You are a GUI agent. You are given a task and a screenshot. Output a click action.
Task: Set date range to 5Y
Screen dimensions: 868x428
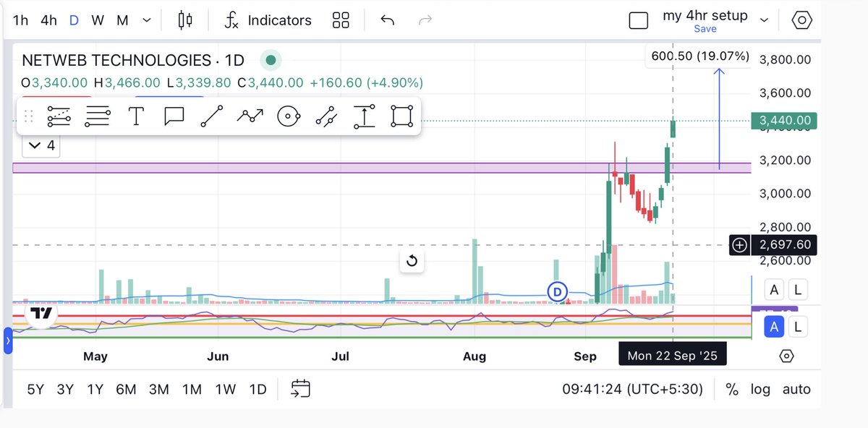click(x=35, y=390)
